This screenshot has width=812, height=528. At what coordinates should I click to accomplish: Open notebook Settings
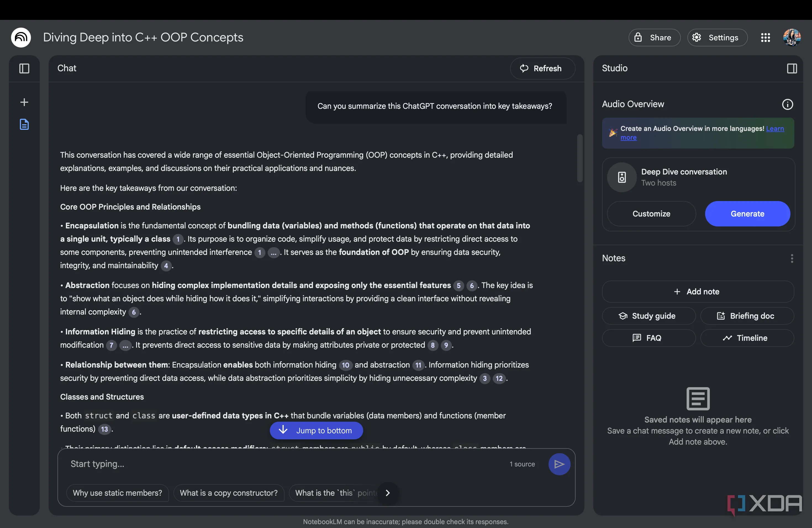coord(717,38)
